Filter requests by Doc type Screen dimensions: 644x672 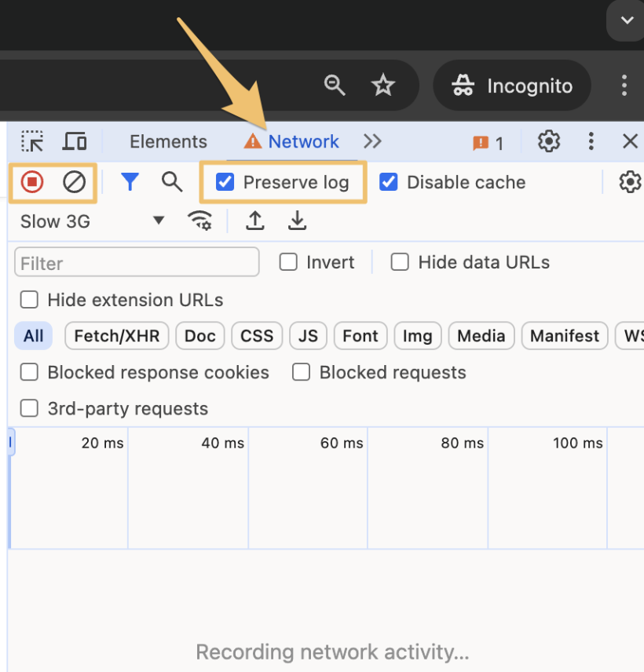[x=199, y=336]
